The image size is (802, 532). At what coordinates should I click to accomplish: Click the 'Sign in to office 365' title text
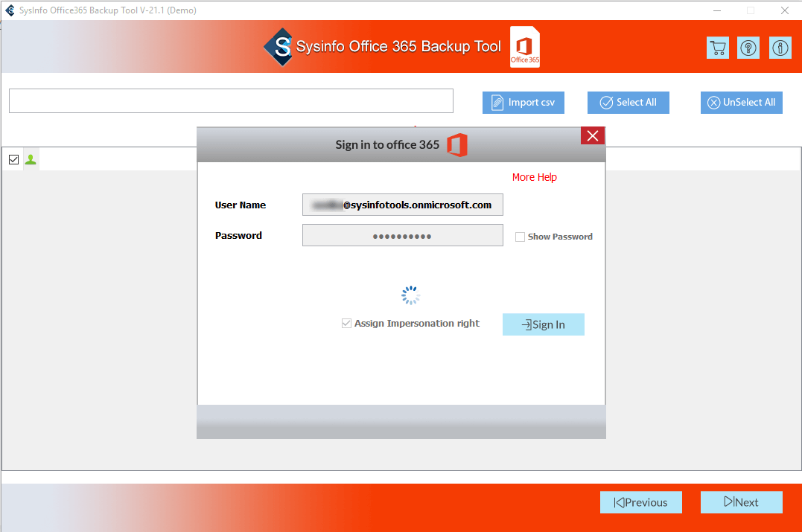point(387,145)
